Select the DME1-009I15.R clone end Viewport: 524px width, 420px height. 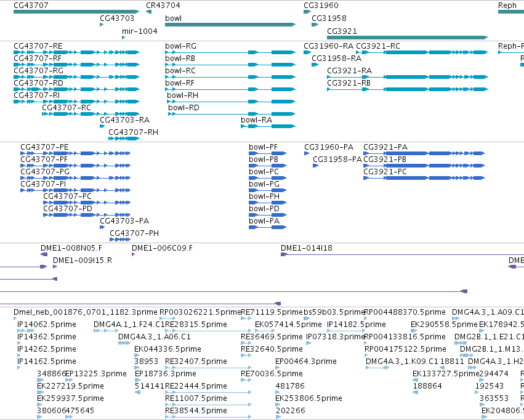click(x=55, y=267)
